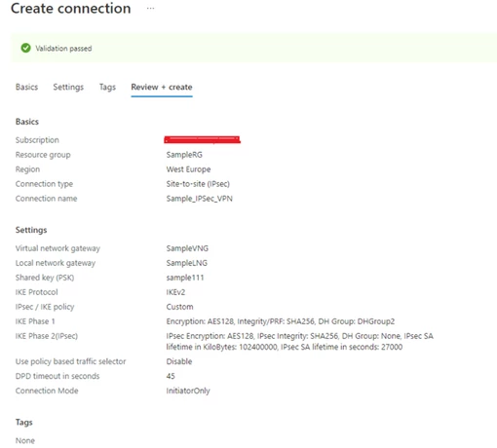Select the Sample_IPSec_VPN connection name
Screen dimensions: 497x448
[200, 199]
